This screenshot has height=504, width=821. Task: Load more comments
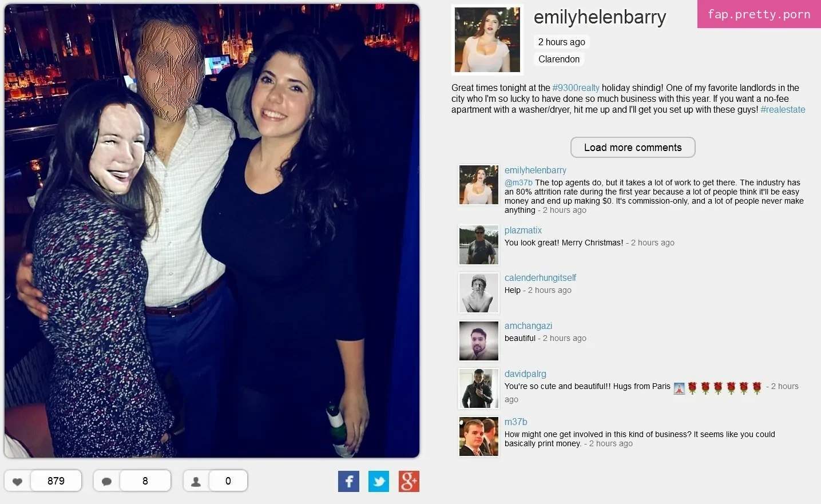633,148
